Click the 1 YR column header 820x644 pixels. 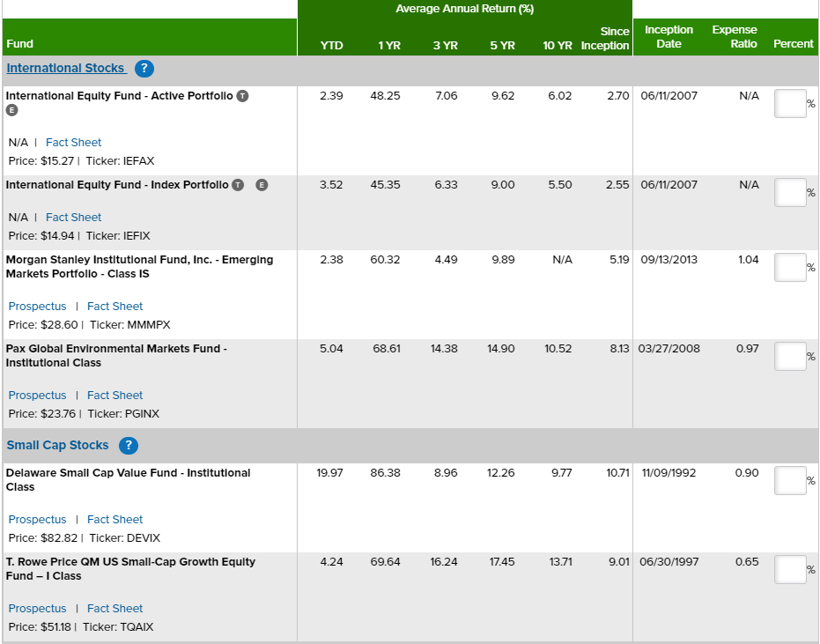(x=389, y=46)
